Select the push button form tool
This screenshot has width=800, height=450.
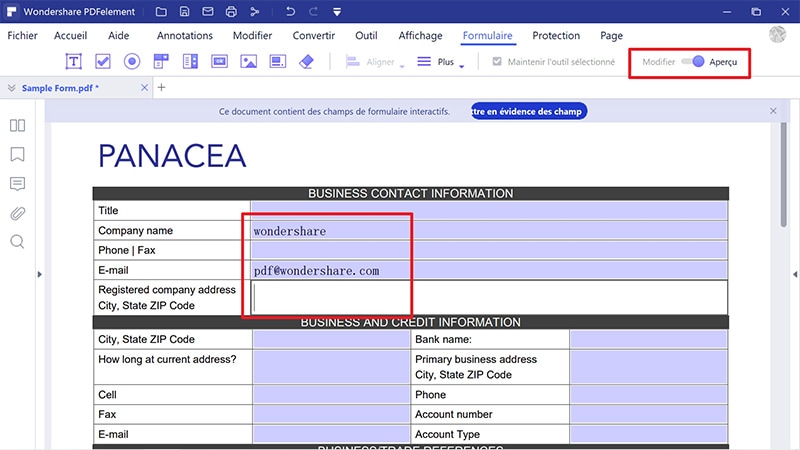pyautogui.click(x=219, y=61)
